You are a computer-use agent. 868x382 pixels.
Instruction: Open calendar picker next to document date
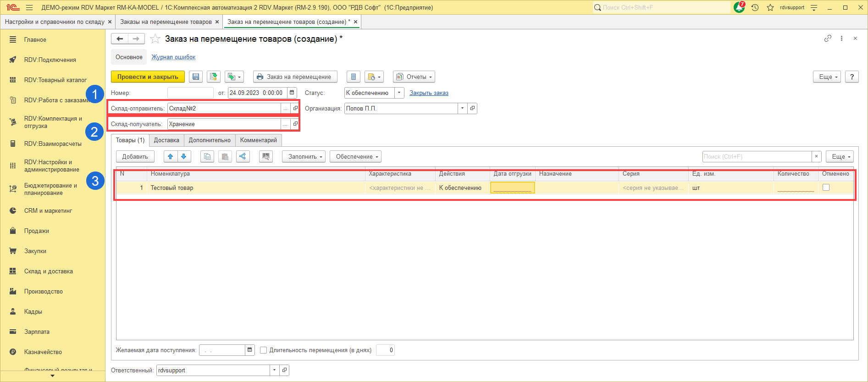292,93
